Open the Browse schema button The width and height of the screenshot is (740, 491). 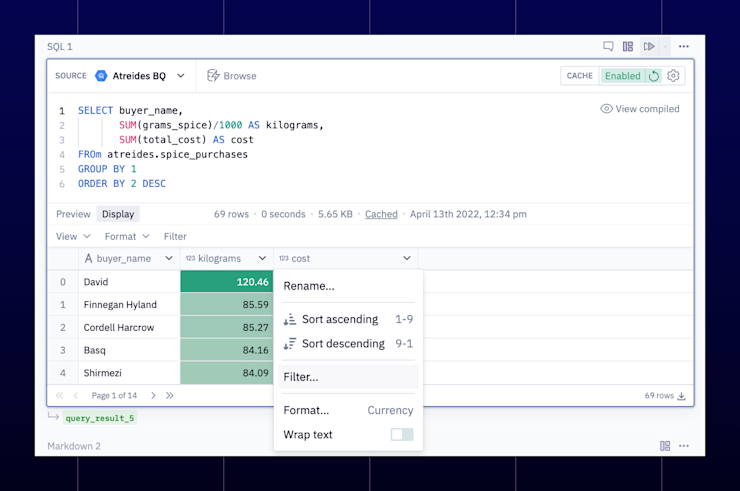coord(232,76)
